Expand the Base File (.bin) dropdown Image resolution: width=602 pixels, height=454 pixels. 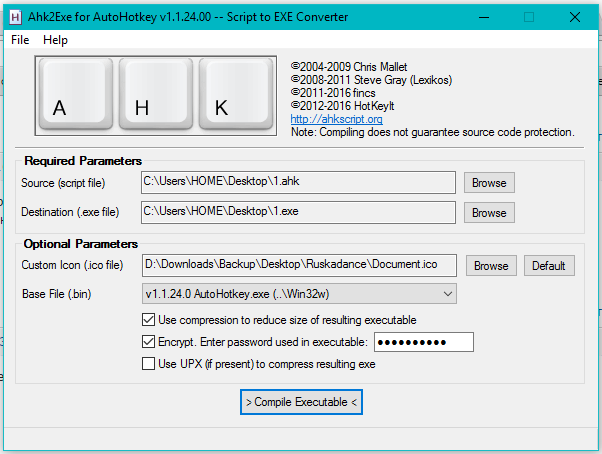tap(299, 294)
